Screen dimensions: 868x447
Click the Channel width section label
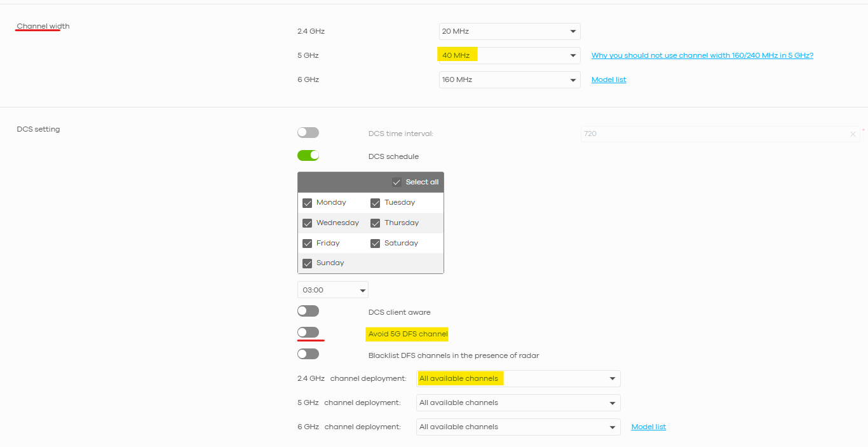point(43,26)
